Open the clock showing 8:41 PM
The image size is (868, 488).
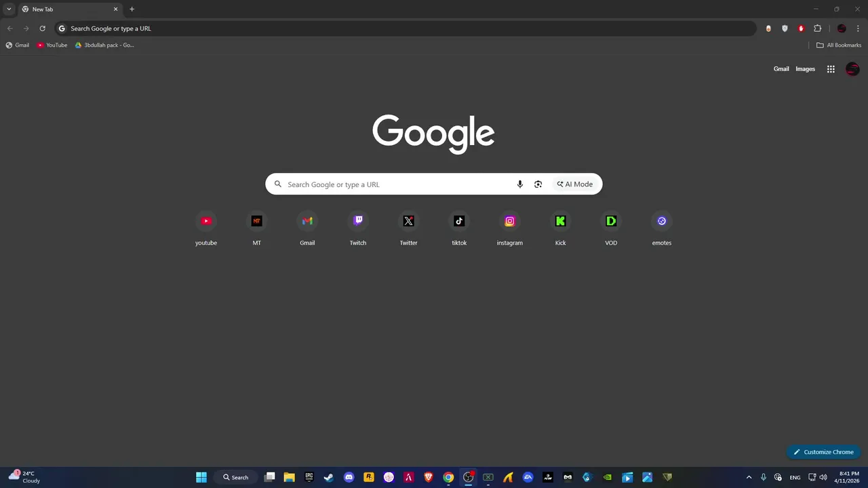849,477
